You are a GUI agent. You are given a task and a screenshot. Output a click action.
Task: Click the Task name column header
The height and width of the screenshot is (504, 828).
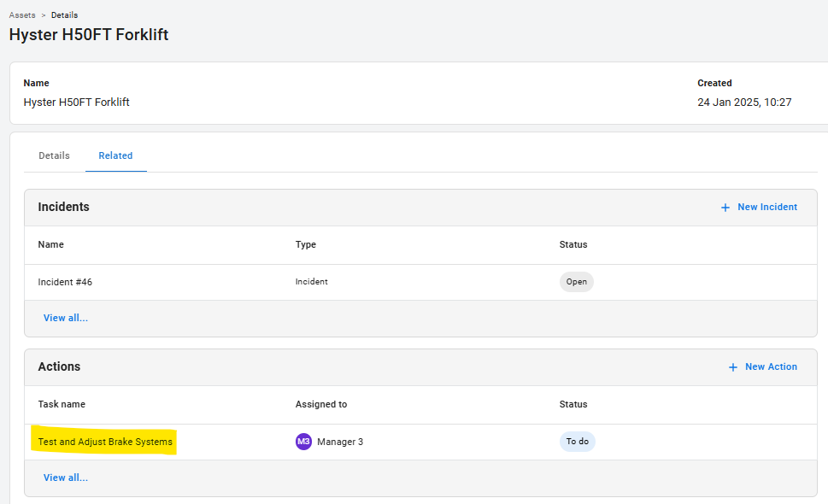coord(62,404)
